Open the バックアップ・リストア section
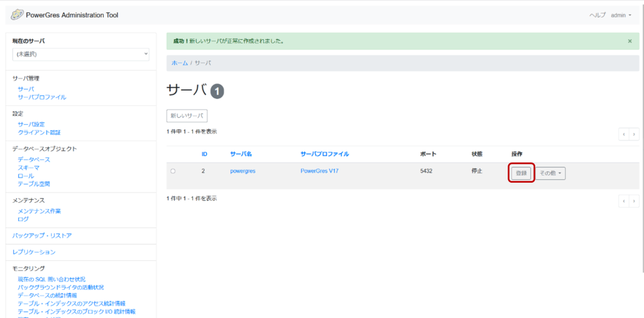644x318 pixels. pos(42,236)
